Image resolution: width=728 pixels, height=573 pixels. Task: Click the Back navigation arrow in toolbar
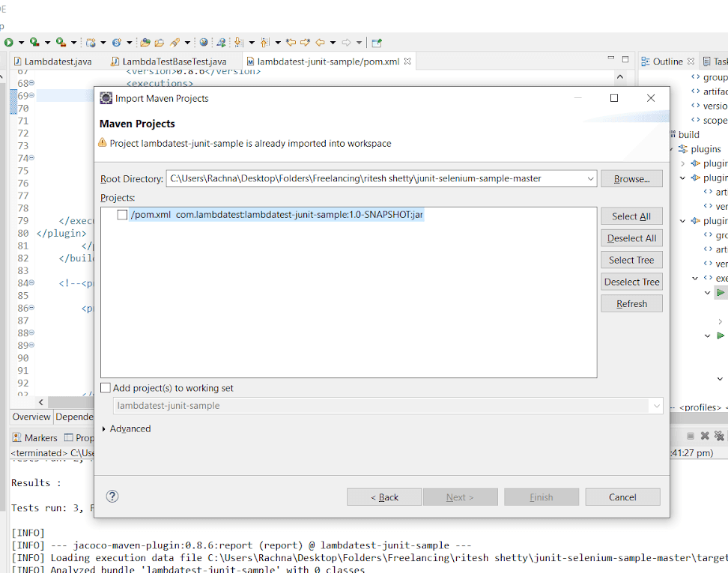(x=320, y=43)
